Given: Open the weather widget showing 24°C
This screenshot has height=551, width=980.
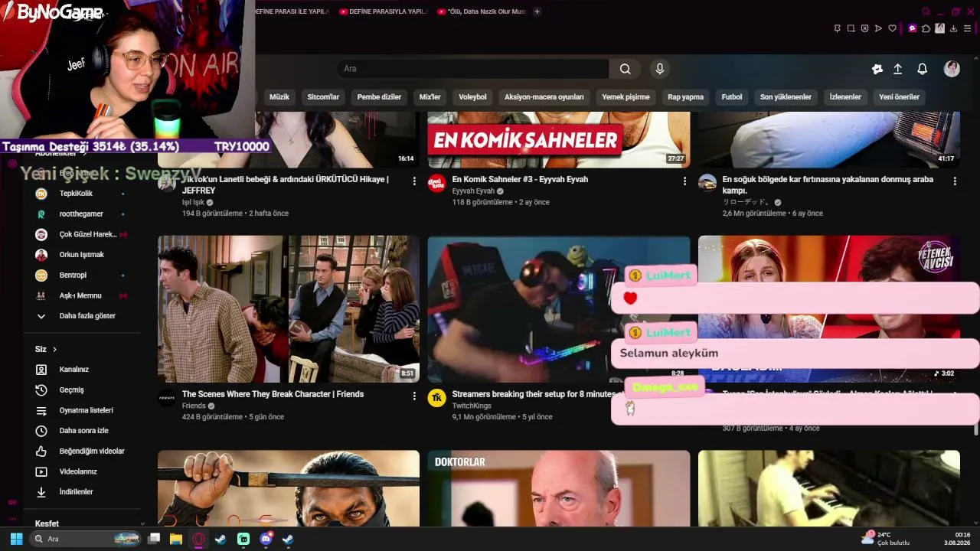Looking at the screenshot, I should click(886, 539).
